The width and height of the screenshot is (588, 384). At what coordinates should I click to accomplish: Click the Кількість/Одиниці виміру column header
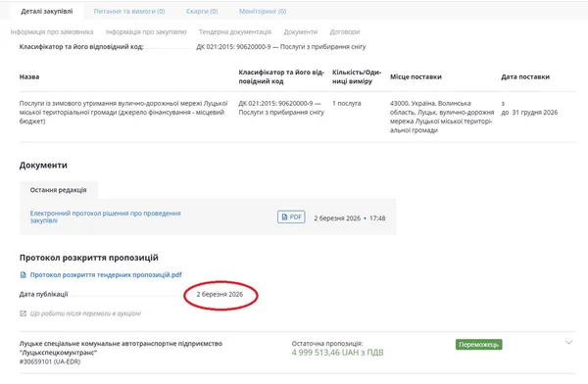pyautogui.click(x=357, y=76)
